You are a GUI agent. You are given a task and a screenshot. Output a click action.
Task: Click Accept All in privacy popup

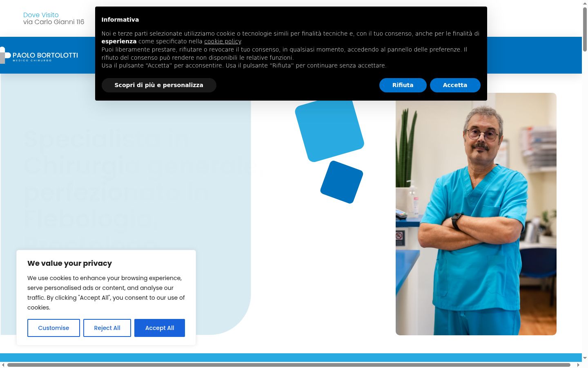160,328
